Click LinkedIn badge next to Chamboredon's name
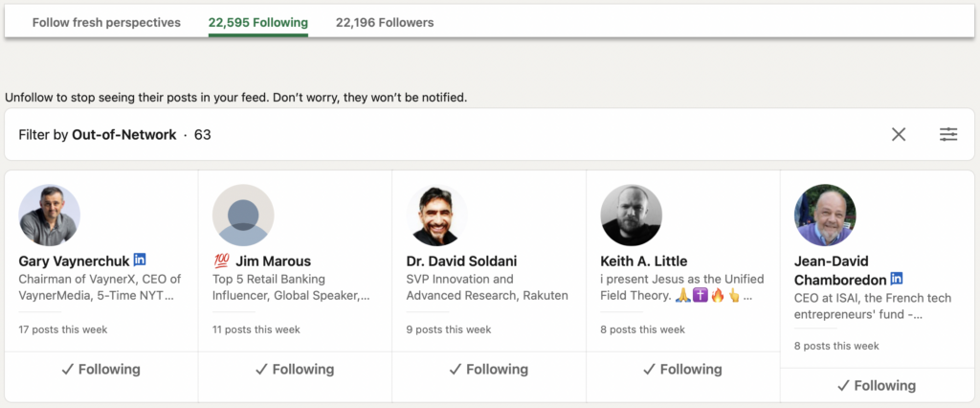Image resolution: width=980 pixels, height=408 pixels. tap(897, 279)
